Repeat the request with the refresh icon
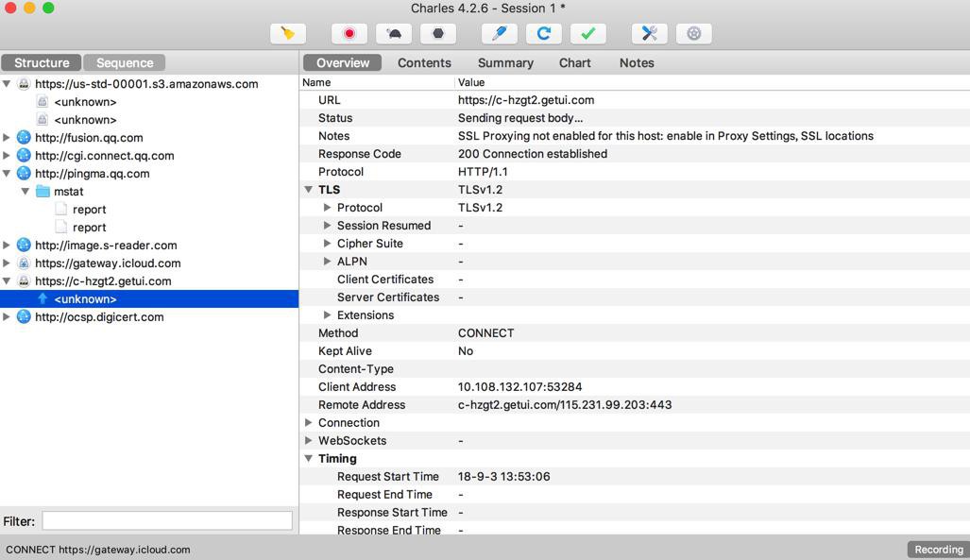Screen dimensions: 970x560 pos(544,33)
